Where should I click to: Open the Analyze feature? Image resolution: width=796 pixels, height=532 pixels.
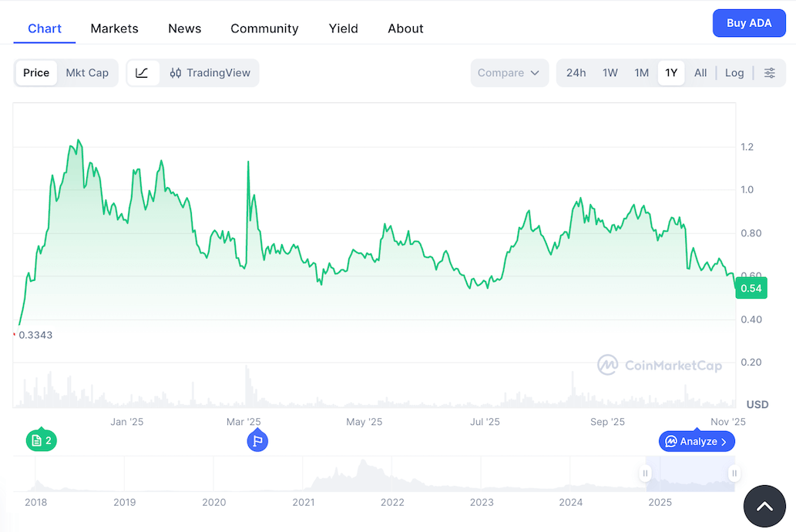click(x=695, y=441)
